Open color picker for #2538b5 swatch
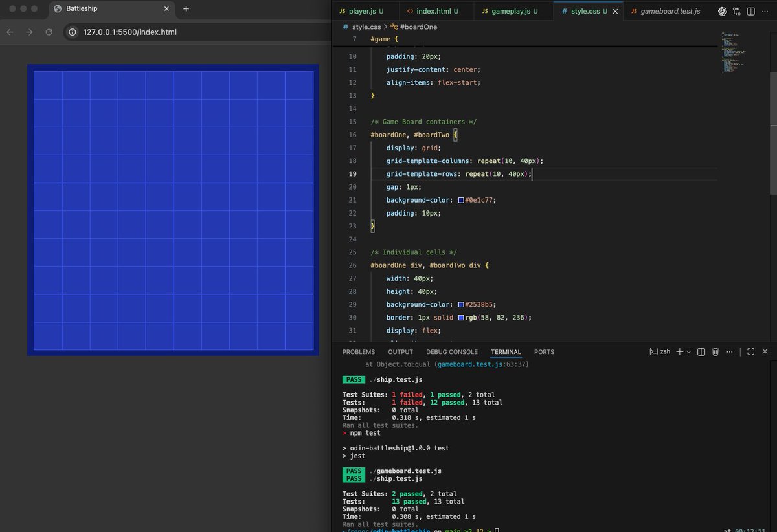The height and width of the screenshot is (532, 777). click(x=461, y=305)
